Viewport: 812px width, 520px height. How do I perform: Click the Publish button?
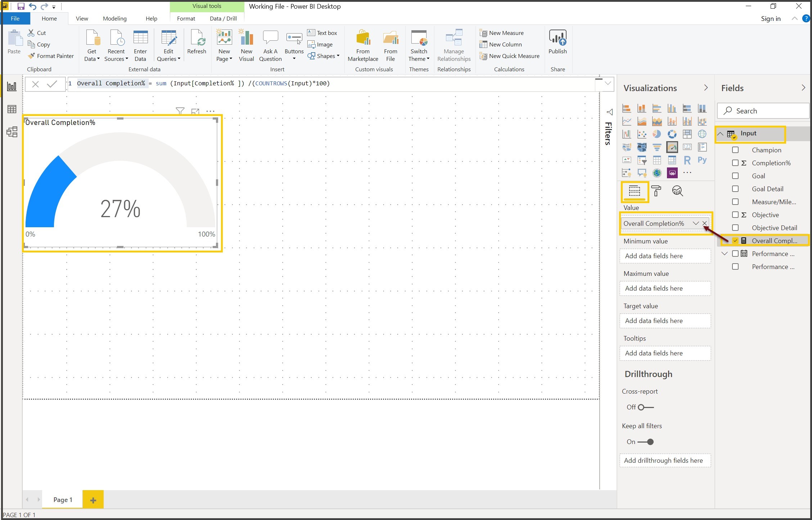coord(558,42)
